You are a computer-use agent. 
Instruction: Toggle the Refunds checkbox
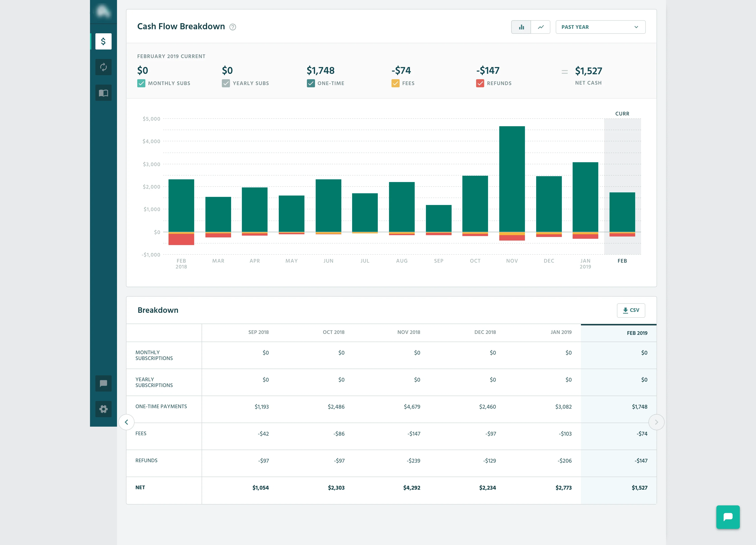point(480,83)
